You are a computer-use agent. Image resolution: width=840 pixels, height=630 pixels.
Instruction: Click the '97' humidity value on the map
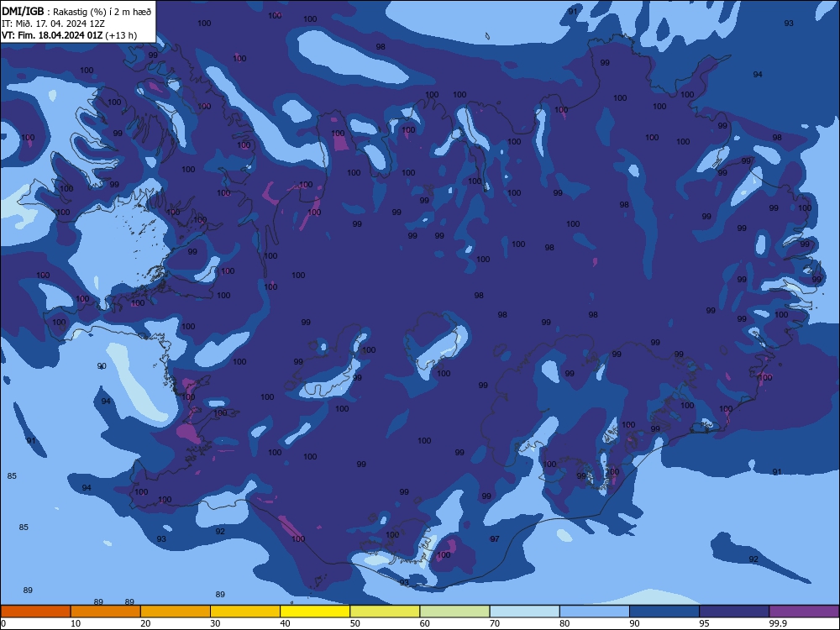(495, 539)
